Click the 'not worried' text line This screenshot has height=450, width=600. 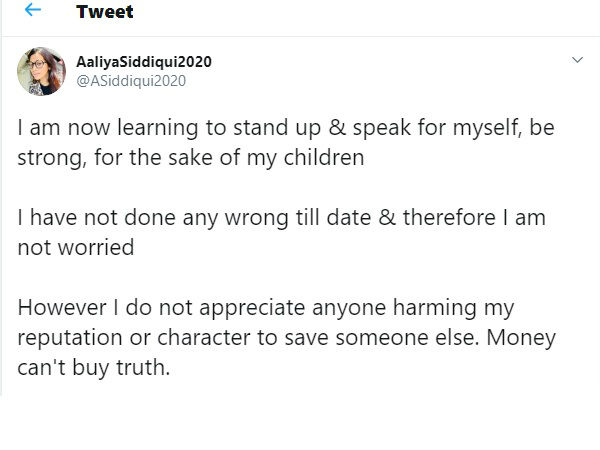(76, 248)
